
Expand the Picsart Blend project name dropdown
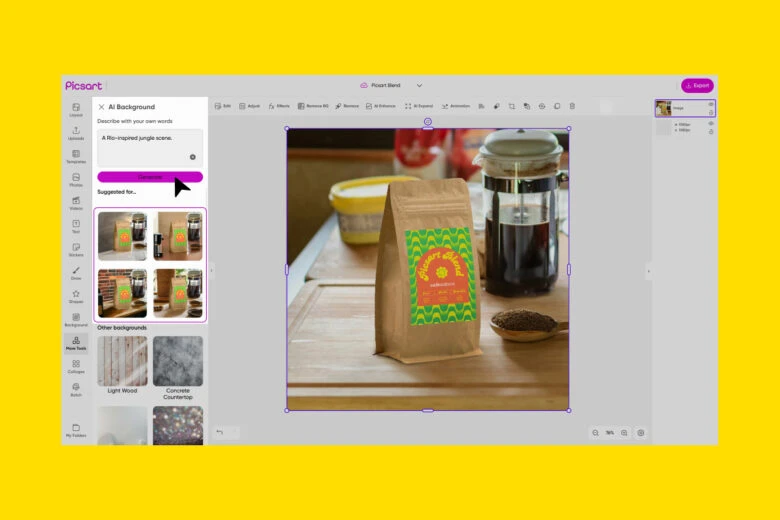pyautogui.click(x=419, y=85)
